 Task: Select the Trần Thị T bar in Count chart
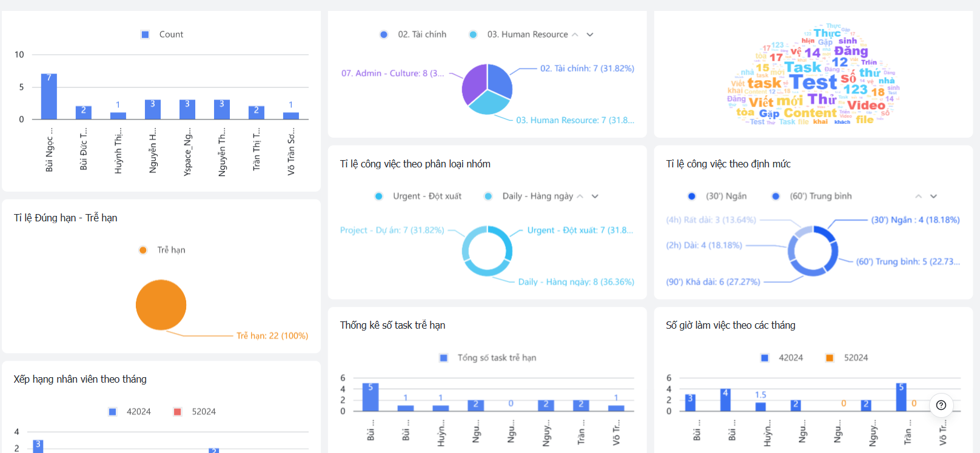click(257, 113)
